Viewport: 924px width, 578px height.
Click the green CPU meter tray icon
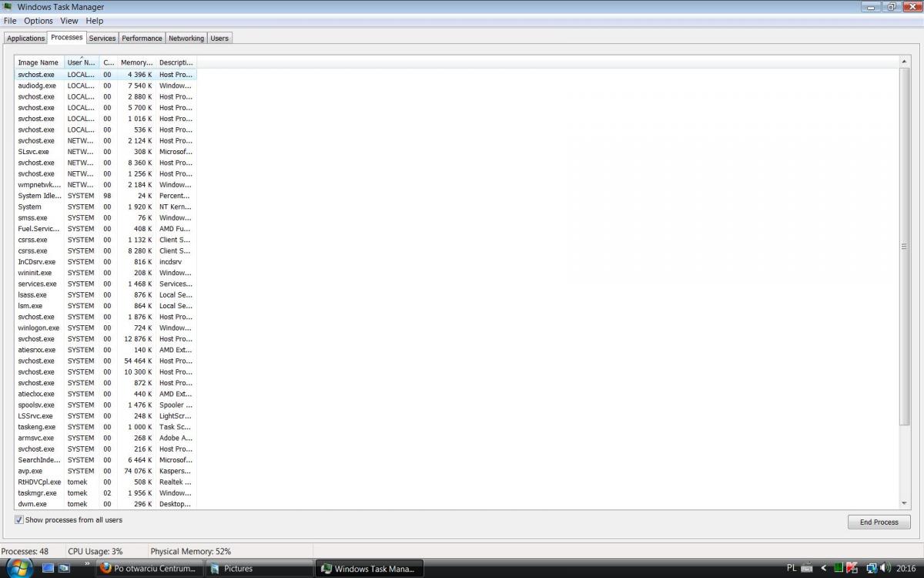click(x=839, y=568)
